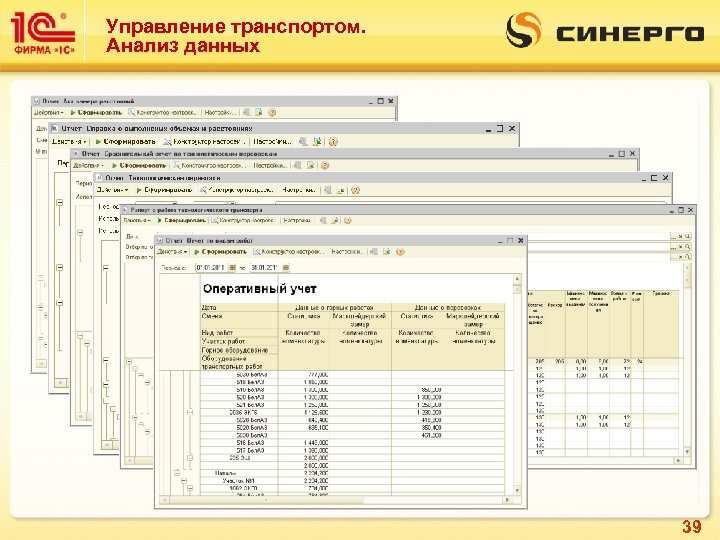Click period end date field
720x540 pixels.
[265, 268]
